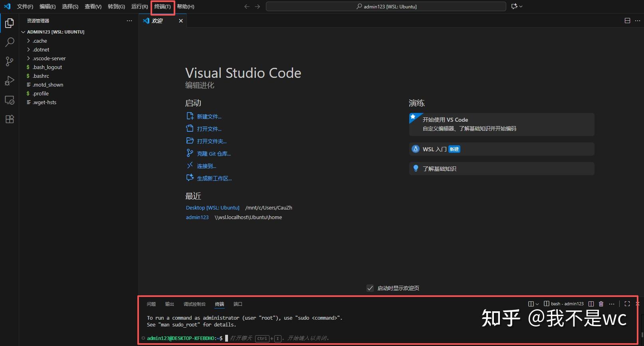Open the 终端(T) menu
644x346 pixels.
pyautogui.click(x=162, y=6)
